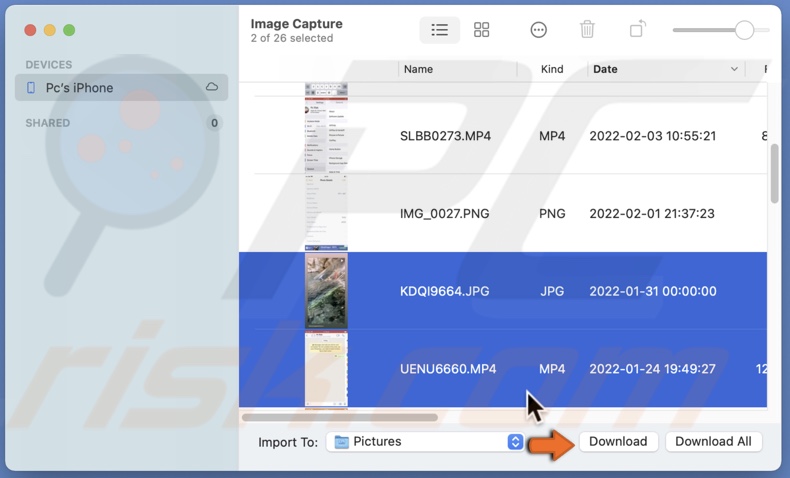Adjust the thumbnail size slider knob
Viewport: 790px width, 478px height.
pos(744,30)
